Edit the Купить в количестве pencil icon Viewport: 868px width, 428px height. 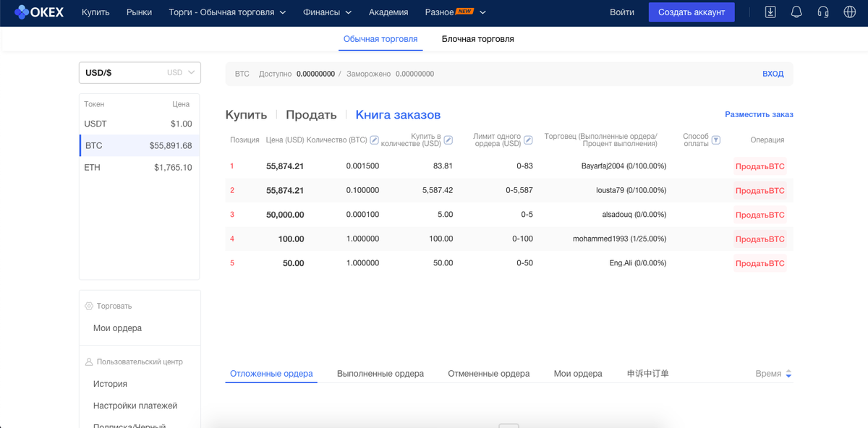pos(448,140)
